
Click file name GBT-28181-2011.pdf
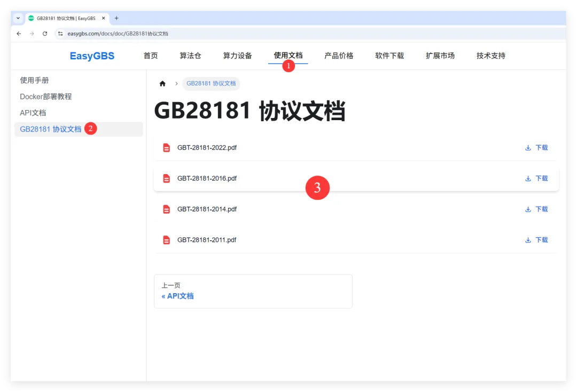point(207,240)
